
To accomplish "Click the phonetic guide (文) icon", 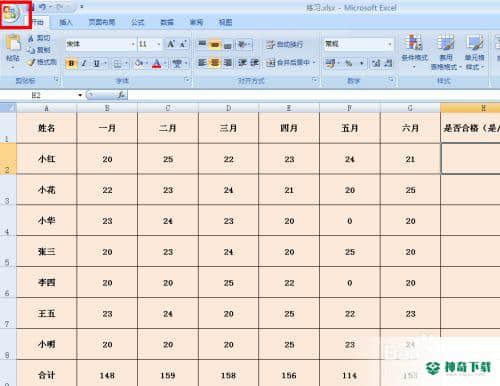I will point(177,63).
